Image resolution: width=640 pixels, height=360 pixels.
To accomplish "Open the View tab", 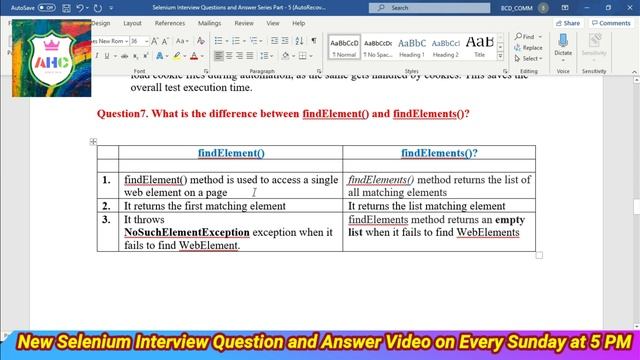I will click(x=273, y=23).
